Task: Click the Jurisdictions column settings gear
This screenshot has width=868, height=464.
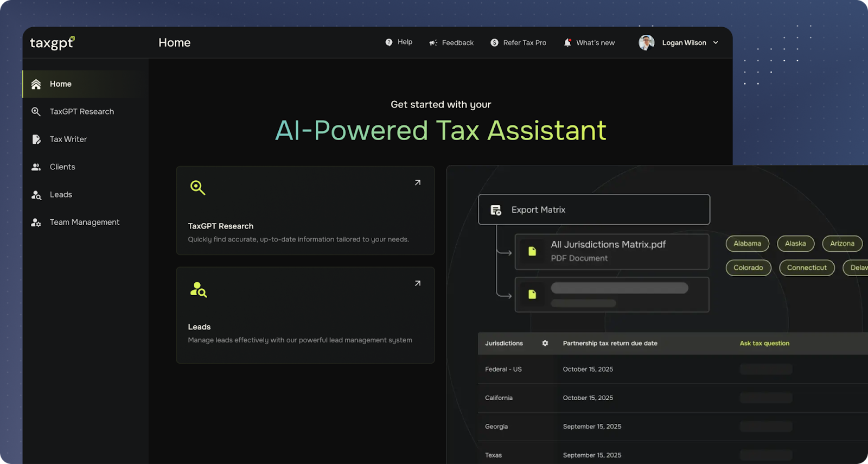Action: [545, 343]
